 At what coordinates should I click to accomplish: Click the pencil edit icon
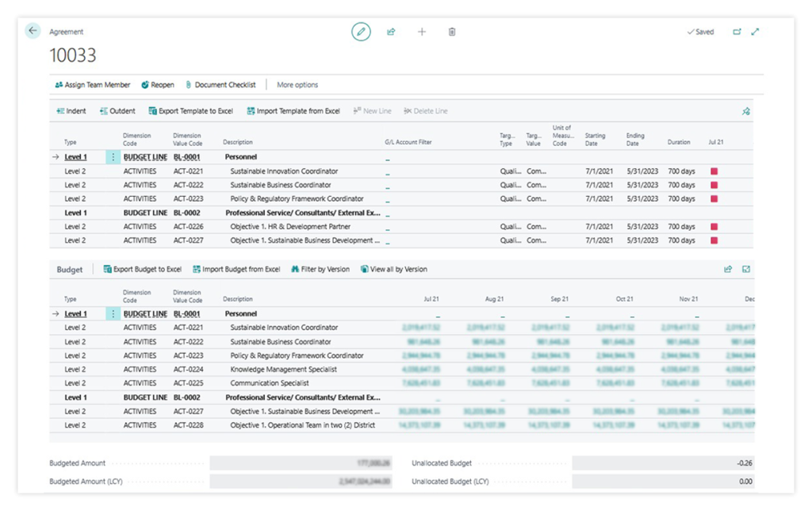(361, 32)
